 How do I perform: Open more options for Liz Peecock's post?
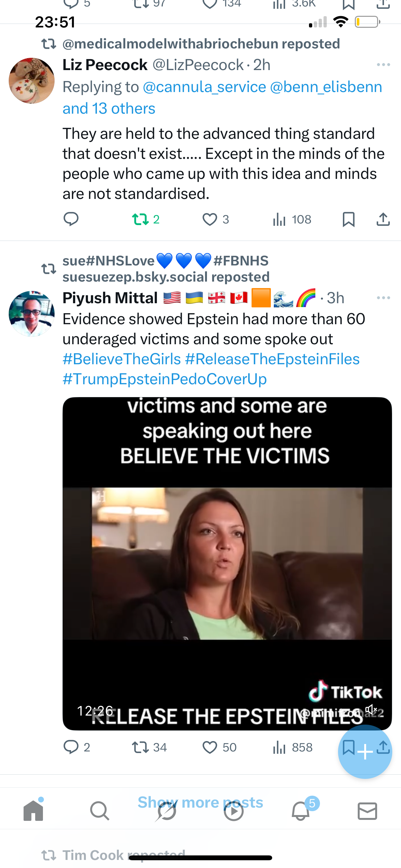(384, 65)
